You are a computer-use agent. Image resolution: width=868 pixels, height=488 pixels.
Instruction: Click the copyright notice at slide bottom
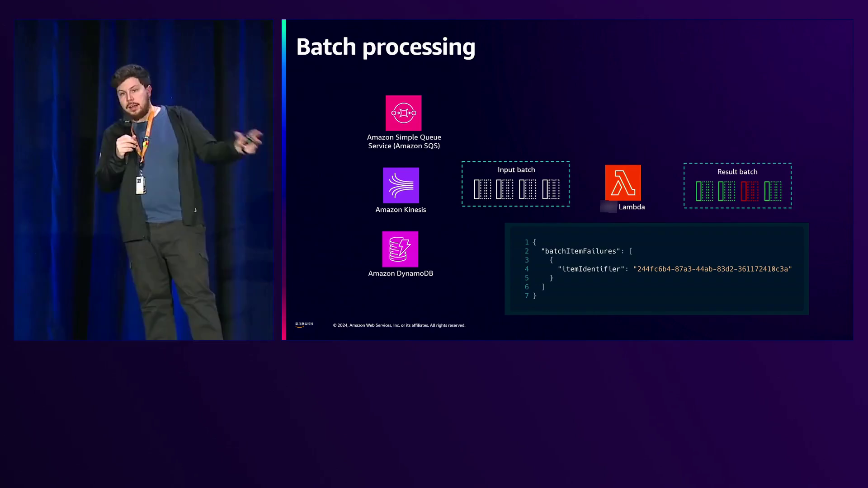pos(399,325)
